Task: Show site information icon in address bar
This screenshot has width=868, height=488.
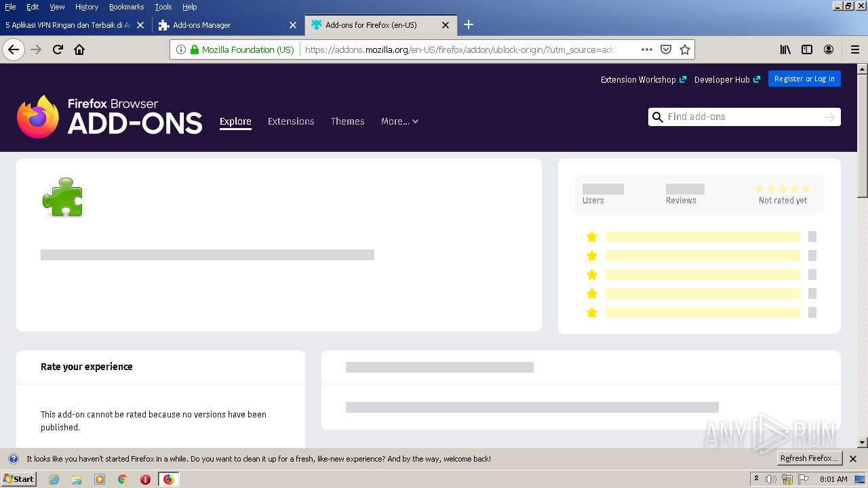Action: [181, 49]
